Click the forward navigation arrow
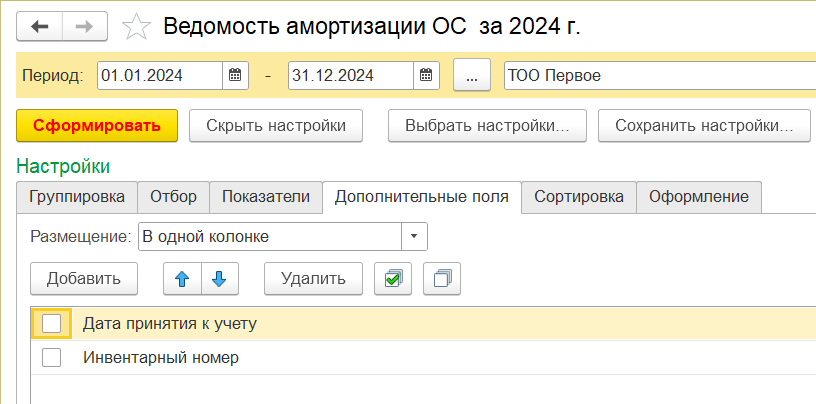Image resolution: width=816 pixels, height=404 pixels. point(85,26)
